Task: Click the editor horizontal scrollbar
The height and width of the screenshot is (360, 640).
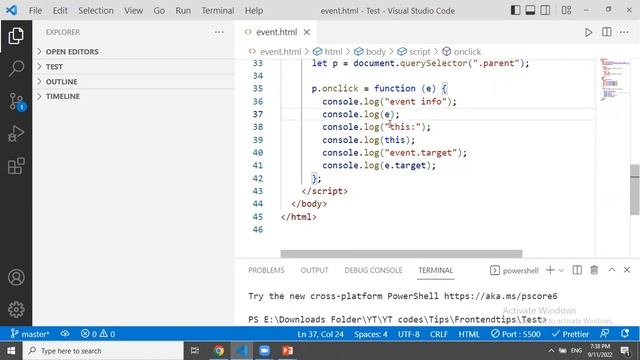Action: tap(401, 254)
